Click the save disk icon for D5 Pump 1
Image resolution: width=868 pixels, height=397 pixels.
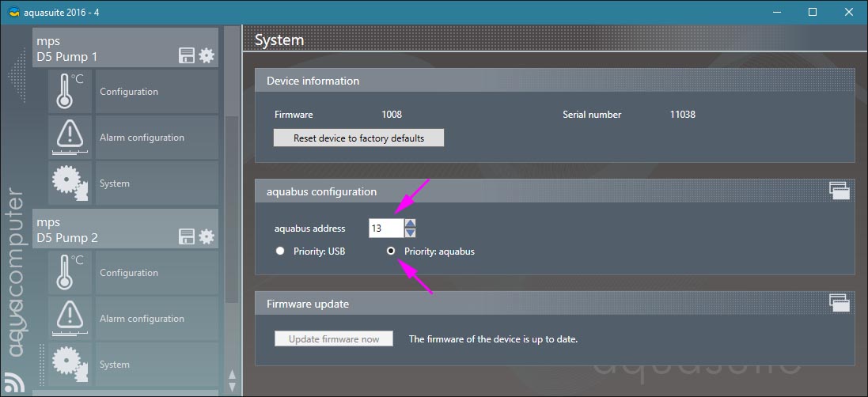click(187, 55)
